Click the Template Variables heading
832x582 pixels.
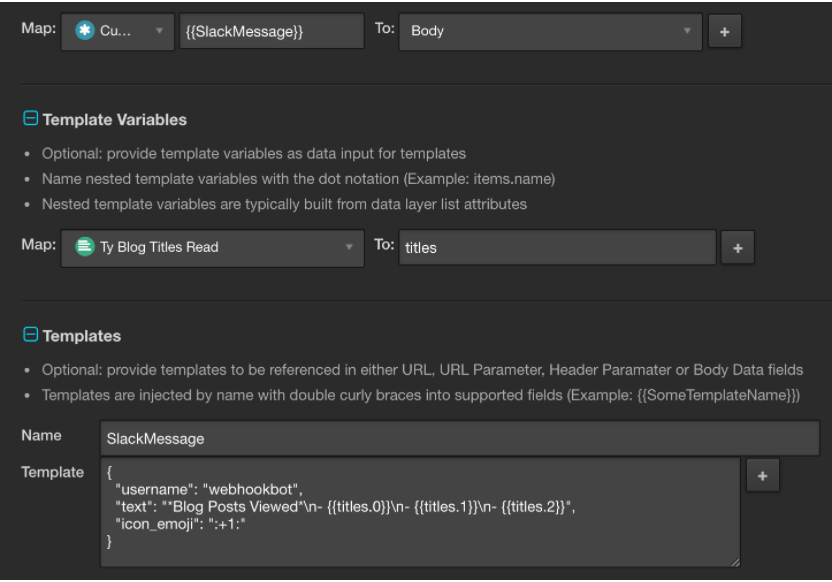[x=114, y=119]
